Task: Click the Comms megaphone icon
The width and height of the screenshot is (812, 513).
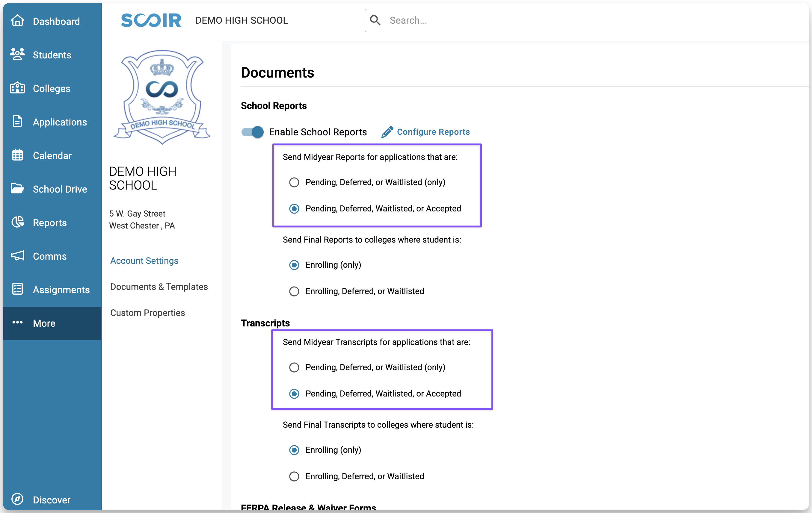Action: [x=17, y=255]
